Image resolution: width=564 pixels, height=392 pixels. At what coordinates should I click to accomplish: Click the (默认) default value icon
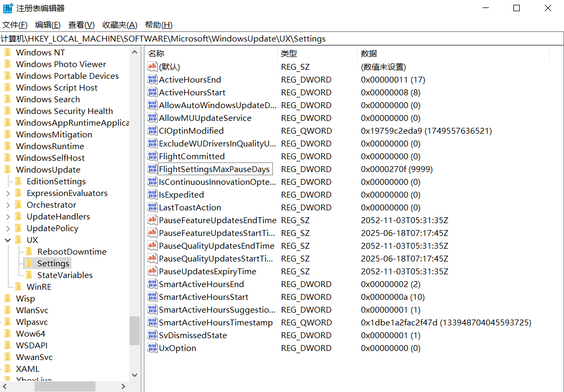pyautogui.click(x=152, y=67)
